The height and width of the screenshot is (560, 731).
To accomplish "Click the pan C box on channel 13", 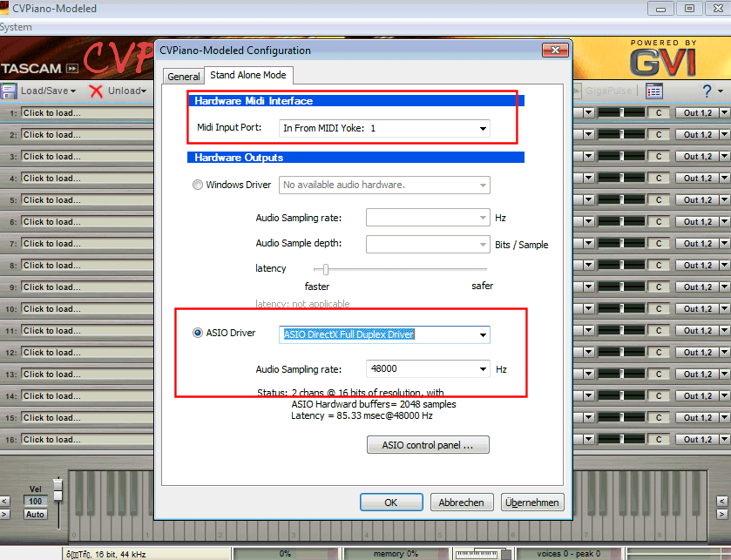I will (x=659, y=374).
